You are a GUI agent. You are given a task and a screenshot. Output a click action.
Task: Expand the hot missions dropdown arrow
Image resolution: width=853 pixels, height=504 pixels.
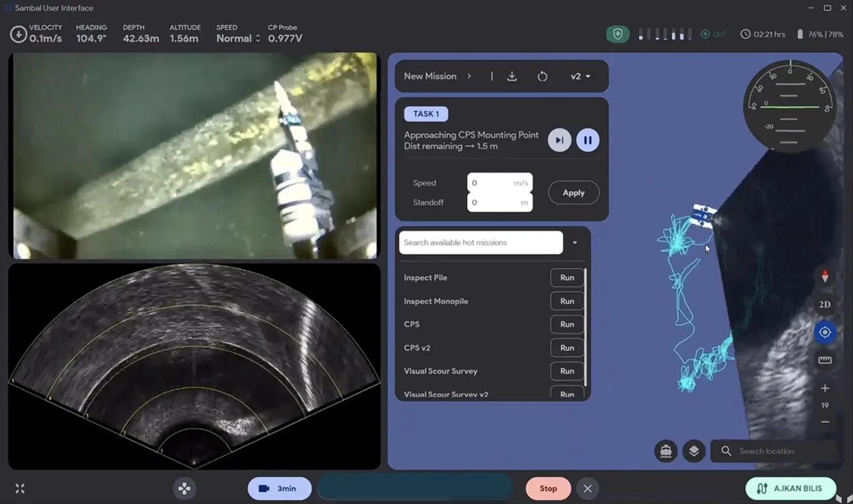(x=575, y=242)
